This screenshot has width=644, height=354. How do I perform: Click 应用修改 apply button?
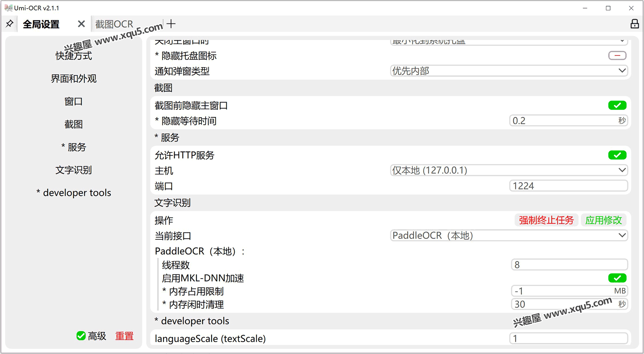click(x=604, y=220)
